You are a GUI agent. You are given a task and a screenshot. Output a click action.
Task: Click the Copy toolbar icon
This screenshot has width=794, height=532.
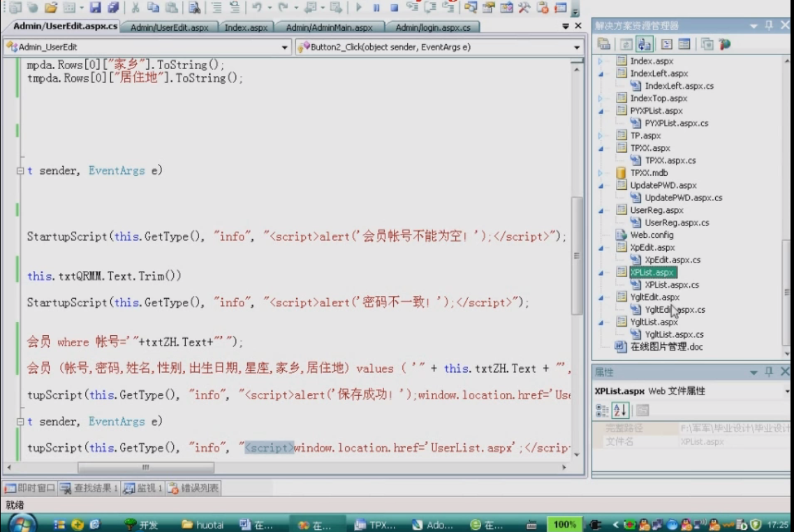point(153,7)
